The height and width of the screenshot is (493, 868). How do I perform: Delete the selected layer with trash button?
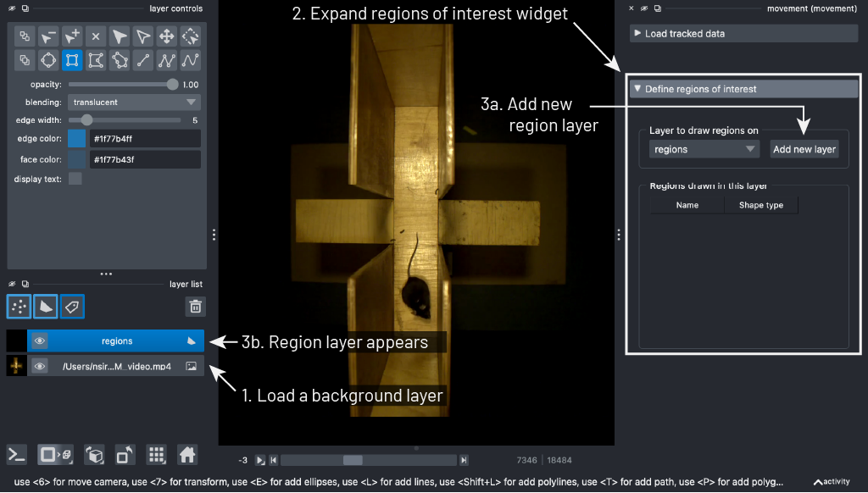pyautogui.click(x=193, y=307)
